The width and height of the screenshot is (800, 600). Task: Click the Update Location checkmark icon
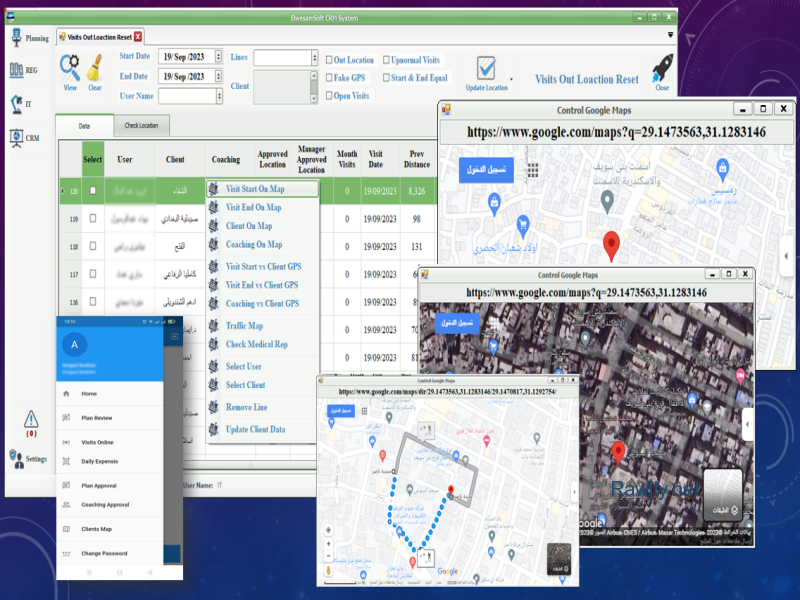(x=486, y=68)
